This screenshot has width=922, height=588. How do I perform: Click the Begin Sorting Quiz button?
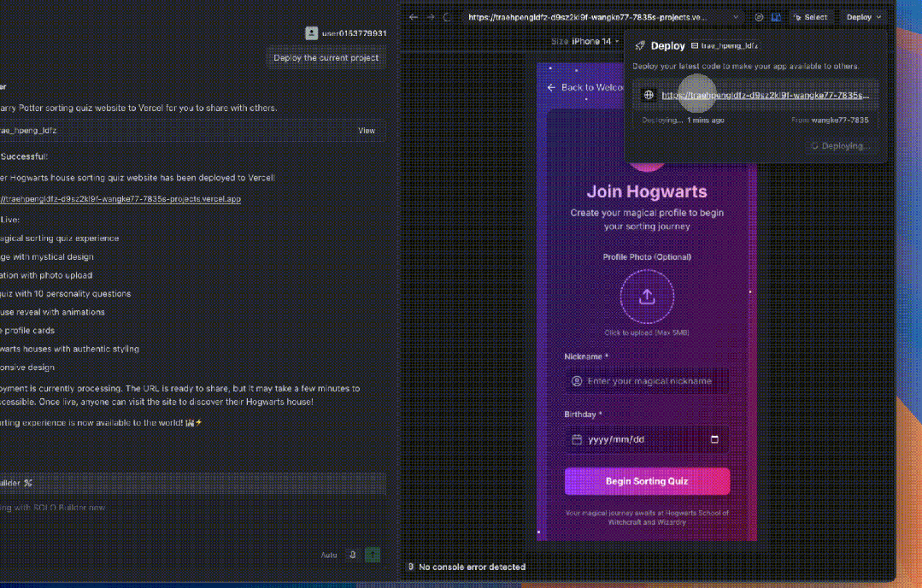click(647, 481)
